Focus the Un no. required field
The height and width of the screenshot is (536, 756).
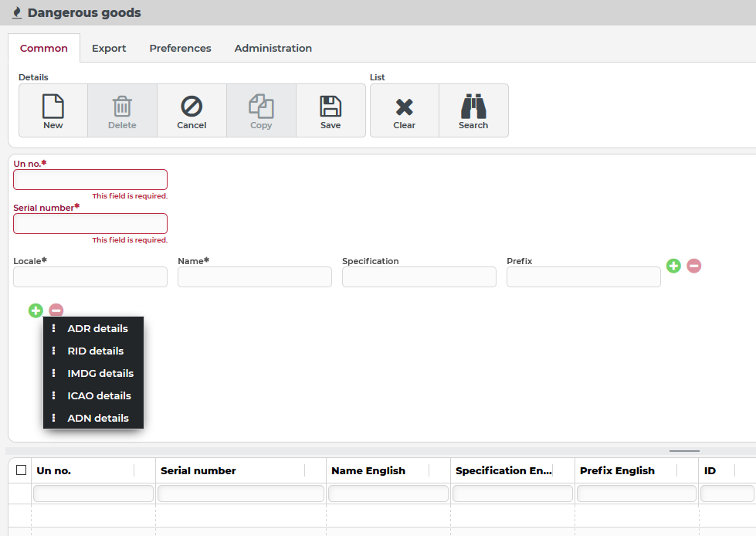click(x=90, y=180)
